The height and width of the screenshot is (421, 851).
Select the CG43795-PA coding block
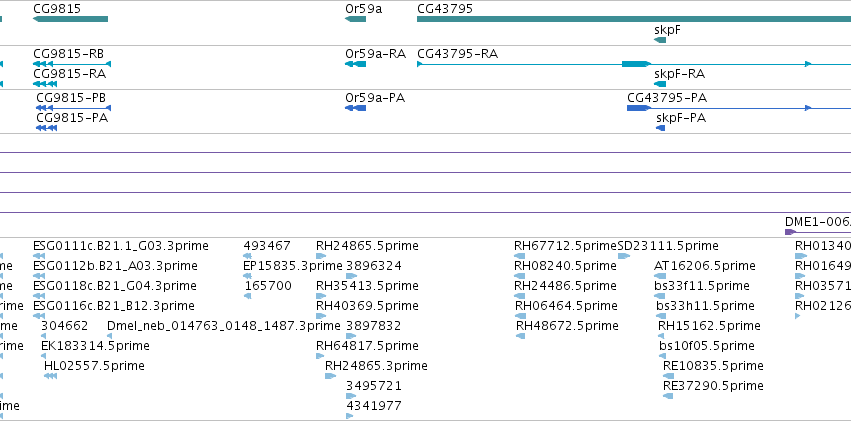[639, 108]
